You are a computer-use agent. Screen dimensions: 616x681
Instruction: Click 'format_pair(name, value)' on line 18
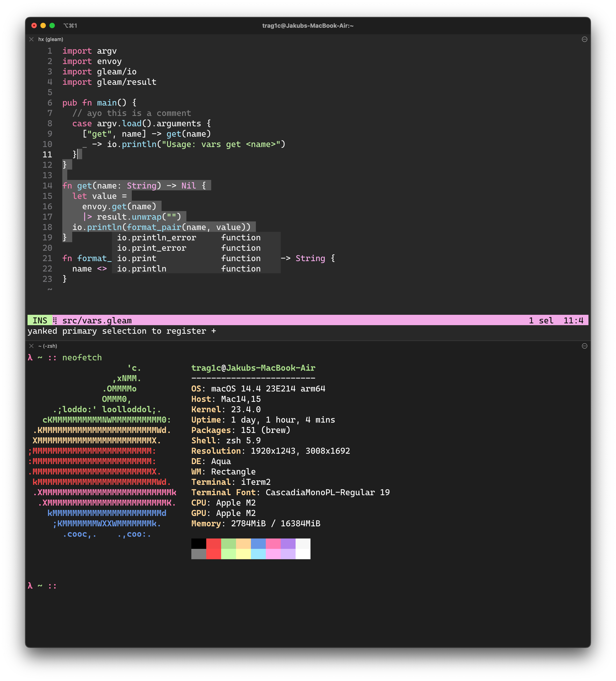[186, 227]
